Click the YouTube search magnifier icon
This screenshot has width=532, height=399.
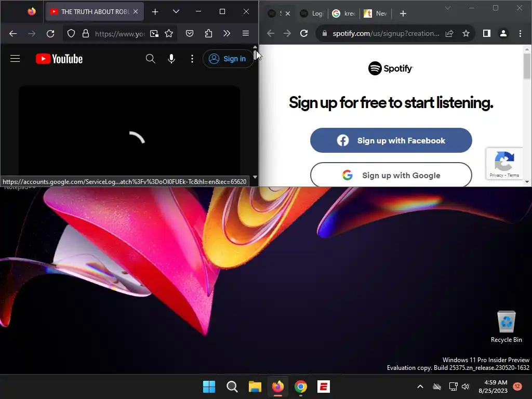point(150,59)
